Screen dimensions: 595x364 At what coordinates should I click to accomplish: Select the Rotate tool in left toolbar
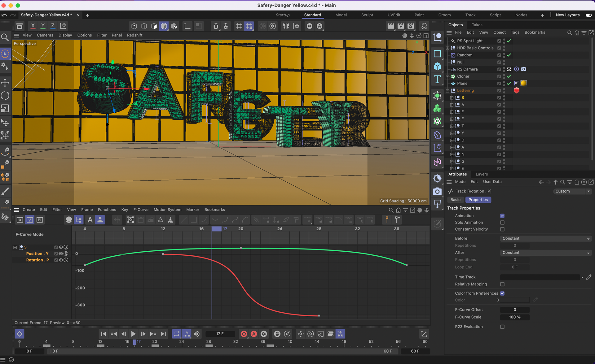tap(5, 96)
